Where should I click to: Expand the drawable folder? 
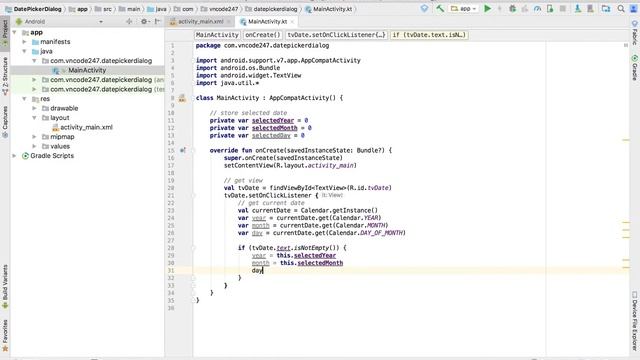35,108
